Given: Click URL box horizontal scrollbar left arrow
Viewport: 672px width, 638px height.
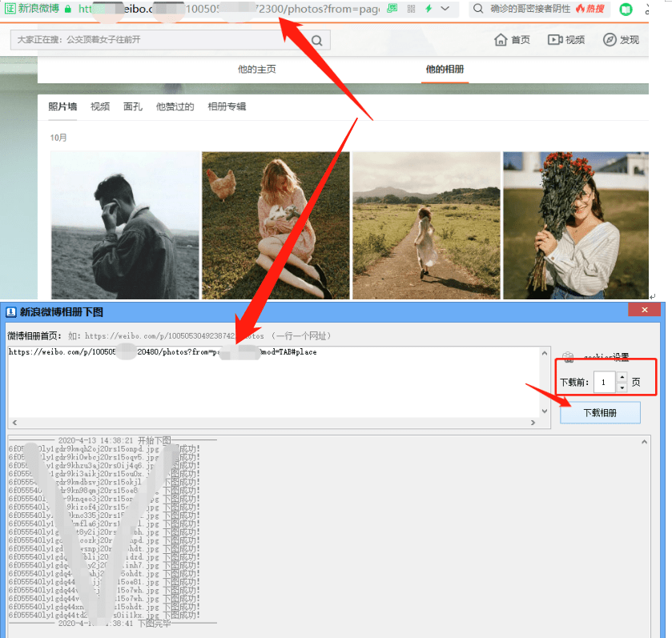Looking at the screenshot, I should (x=14, y=423).
